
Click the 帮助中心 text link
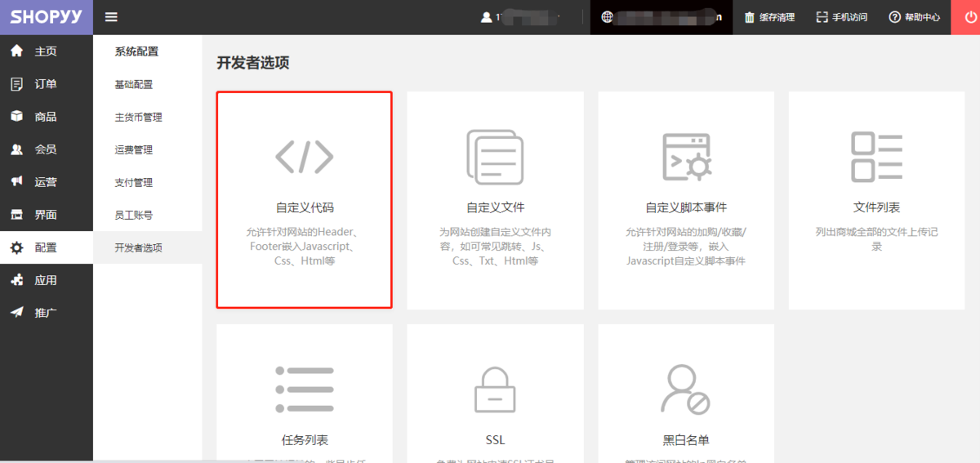pyautogui.click(x=922, y=17)
